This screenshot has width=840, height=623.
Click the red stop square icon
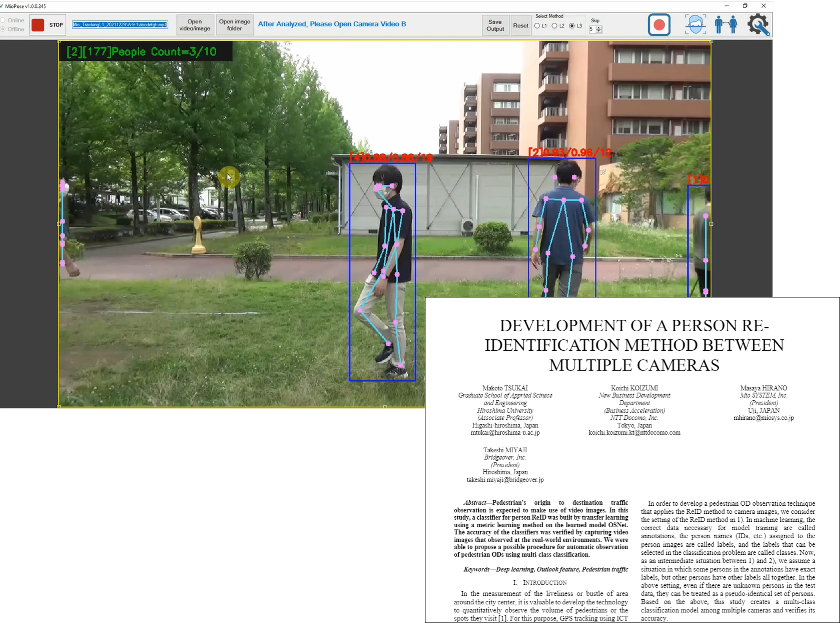pos(38,25)
